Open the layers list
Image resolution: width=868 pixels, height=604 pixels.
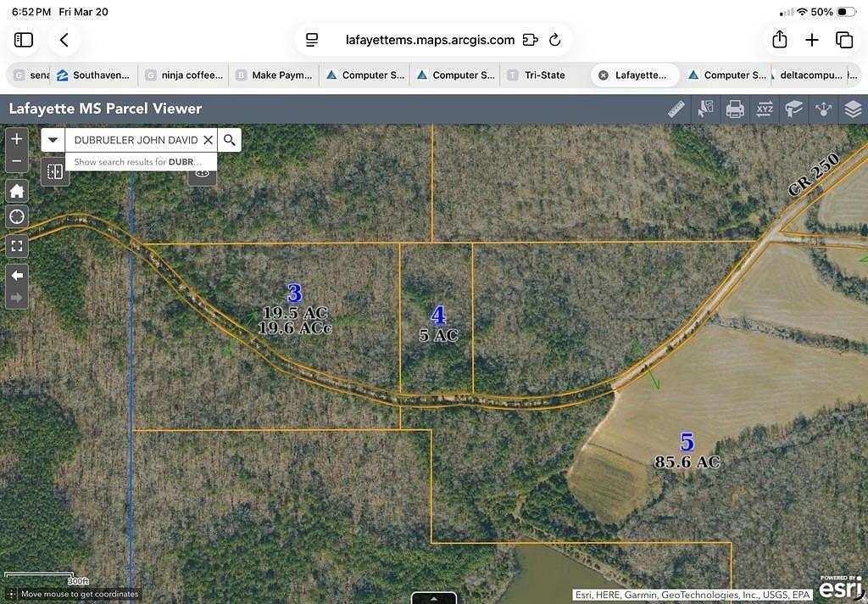click(x=853, y=109)
